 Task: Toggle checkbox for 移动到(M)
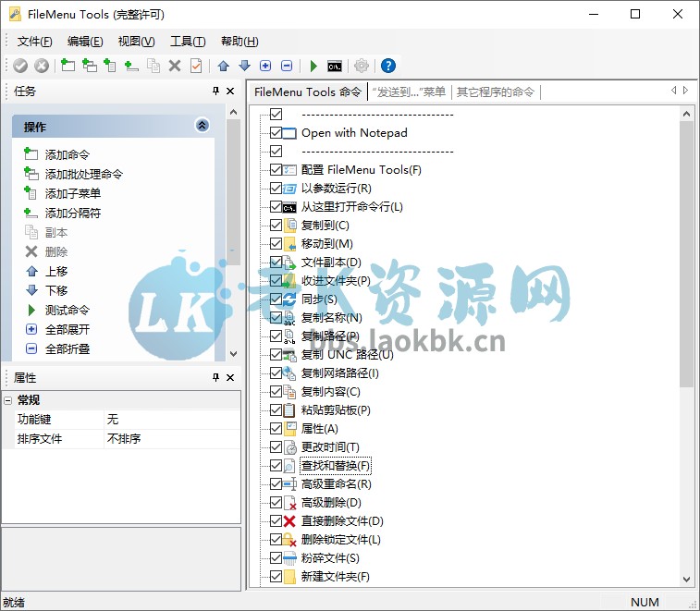[276, 244]
